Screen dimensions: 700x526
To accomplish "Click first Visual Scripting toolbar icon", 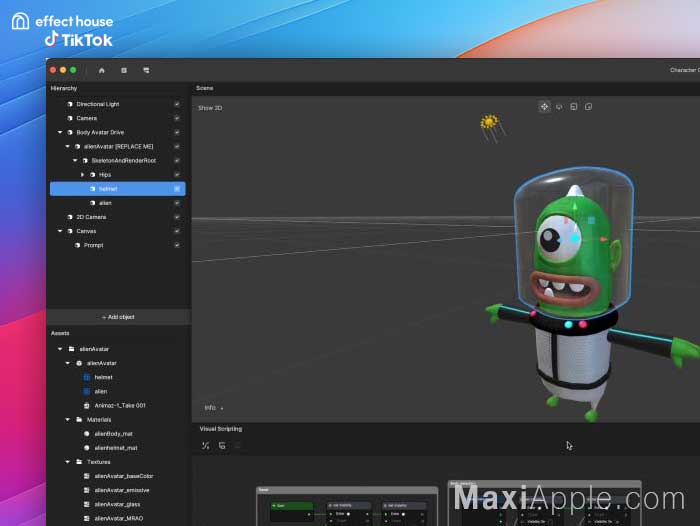I will [x=205, y=445].
